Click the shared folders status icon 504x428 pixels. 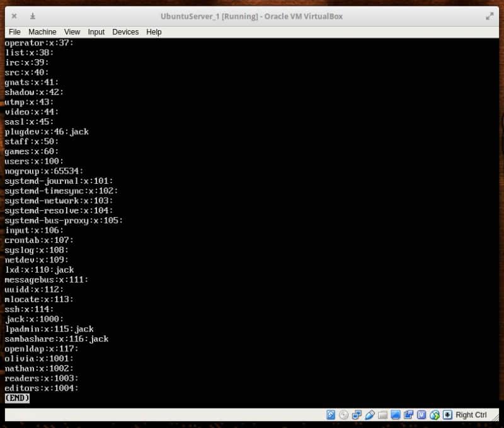tap(383, 415)
